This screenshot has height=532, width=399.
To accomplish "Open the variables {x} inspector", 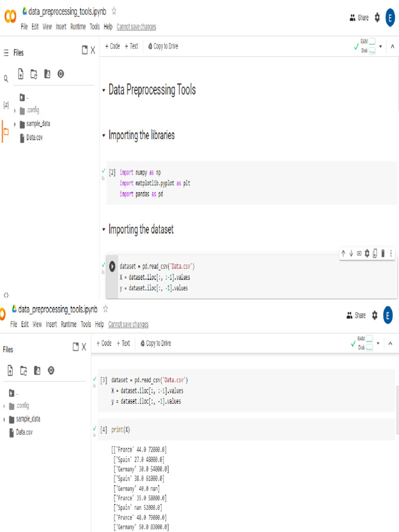I will pyautogui.click(x=6, y=105).
